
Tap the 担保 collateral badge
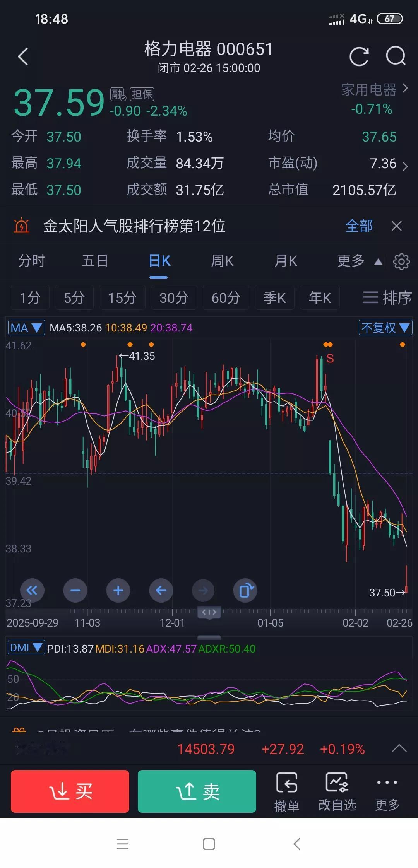coord(142,94)
